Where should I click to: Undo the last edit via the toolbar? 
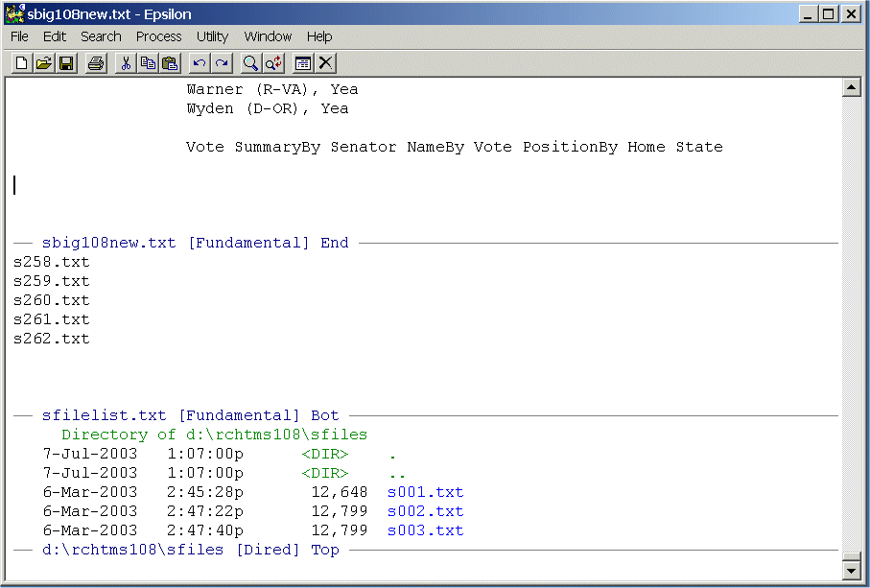[x=199, y=63]
